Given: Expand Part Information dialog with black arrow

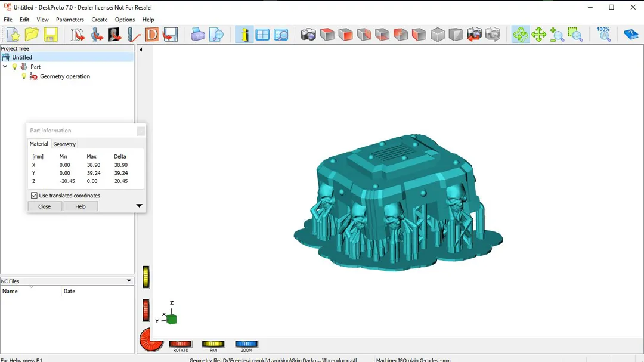Looking at the screenshot, I should coord(139,206).
